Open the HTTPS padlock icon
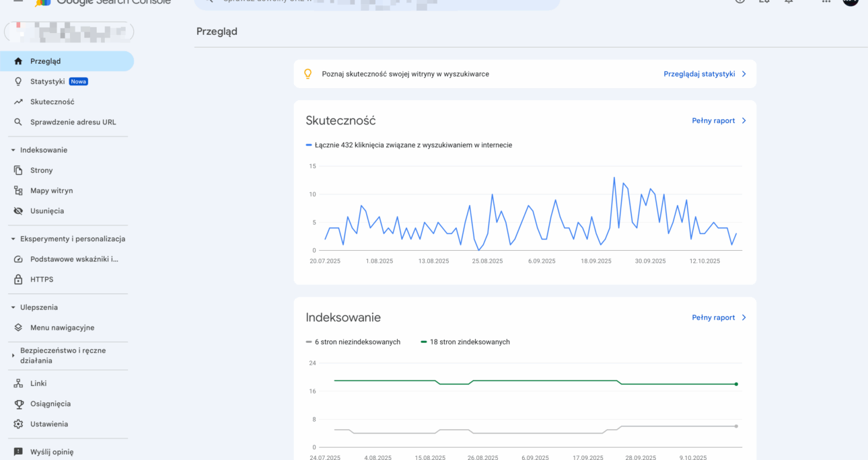868x460 pixels. click(17, 279)
